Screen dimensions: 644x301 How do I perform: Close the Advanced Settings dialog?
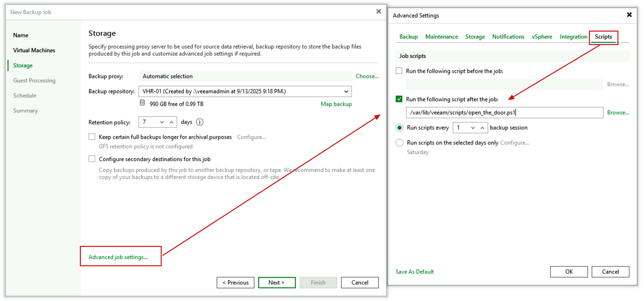click(629, 15)
